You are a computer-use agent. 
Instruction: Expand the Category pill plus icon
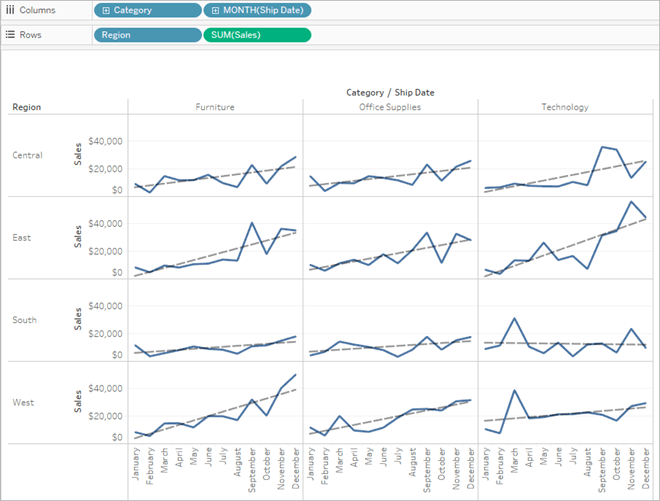click(106, 11)
